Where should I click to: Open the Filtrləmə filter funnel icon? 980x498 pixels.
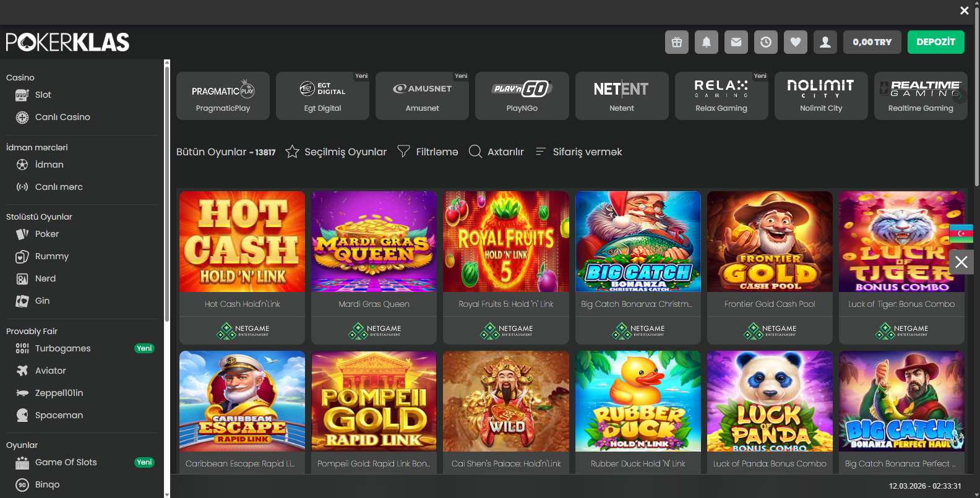[403, 151]
